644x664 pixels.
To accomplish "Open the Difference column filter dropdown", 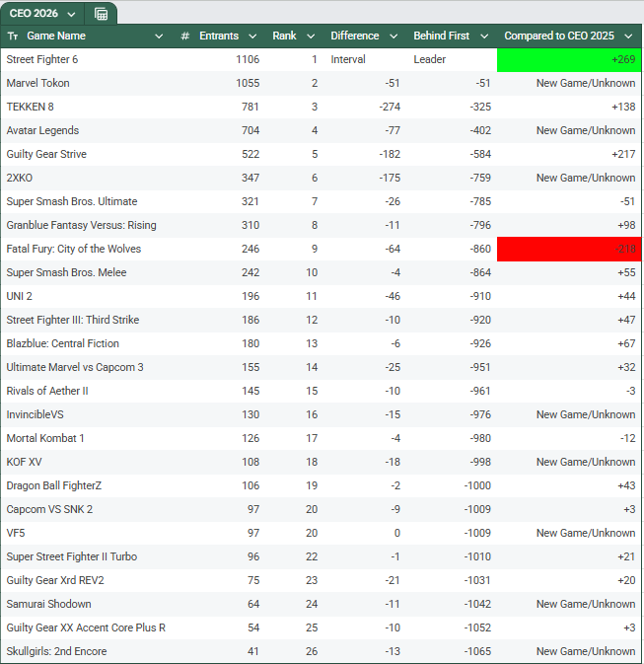I will pos(394,37).
